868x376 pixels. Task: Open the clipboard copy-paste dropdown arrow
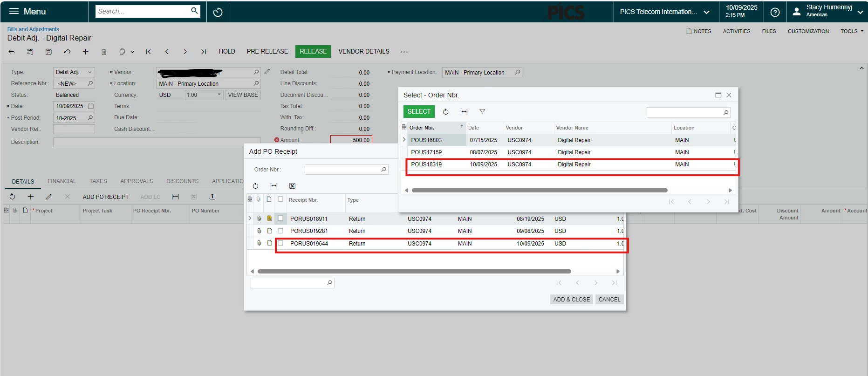[x=132, y=52]
